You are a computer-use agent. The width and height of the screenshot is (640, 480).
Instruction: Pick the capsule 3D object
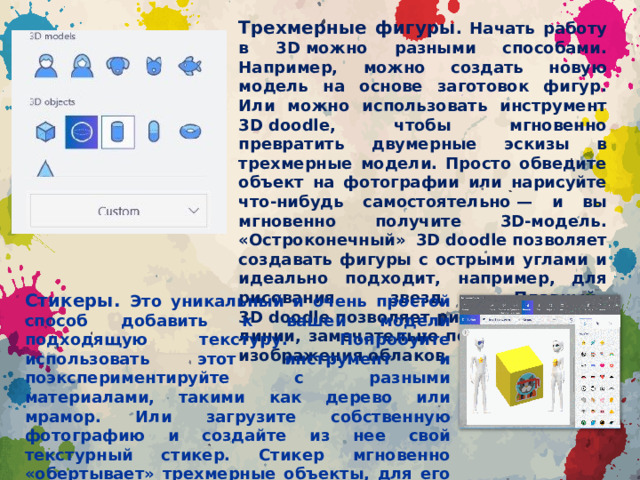click(154, 132)
